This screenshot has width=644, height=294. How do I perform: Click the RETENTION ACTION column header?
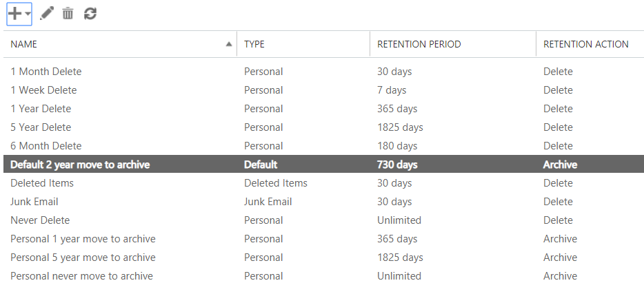586,44
